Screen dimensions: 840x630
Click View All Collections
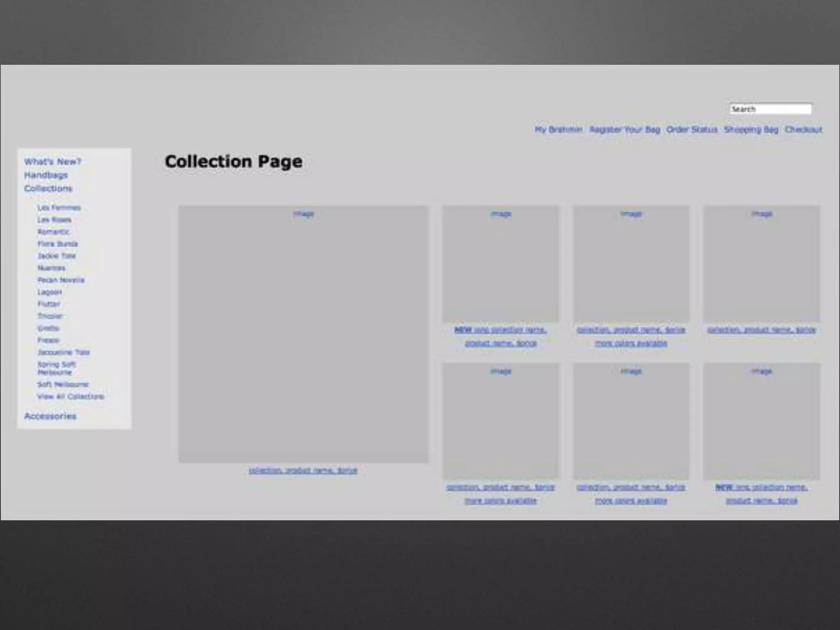coord(71,397)
